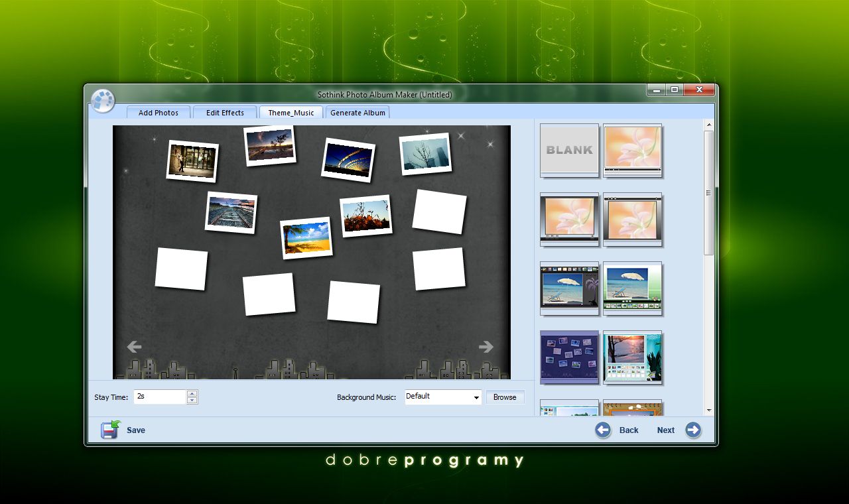Go to the Generate Album tab
The image size is (849, 504).
[358, 113]
